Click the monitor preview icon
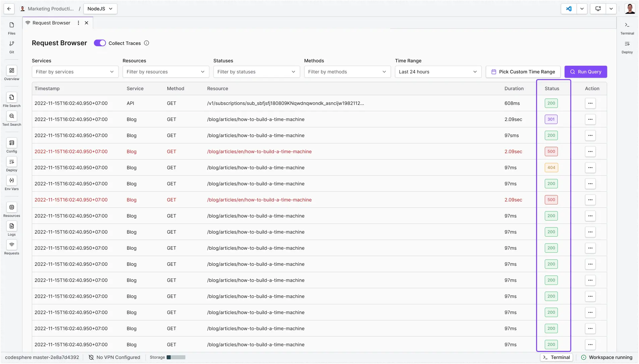The height and width of the screenshot is (364, 639). (598, 9)
